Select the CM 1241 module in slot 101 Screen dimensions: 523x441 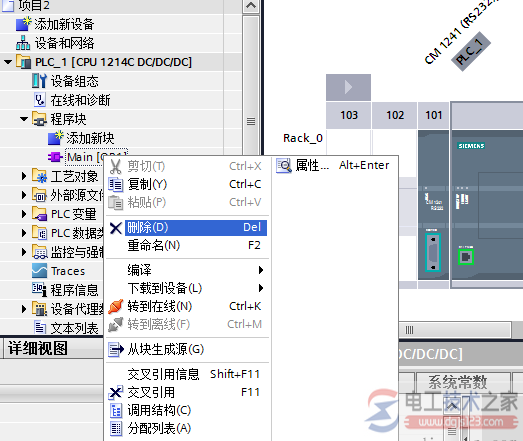pos(433,205)
